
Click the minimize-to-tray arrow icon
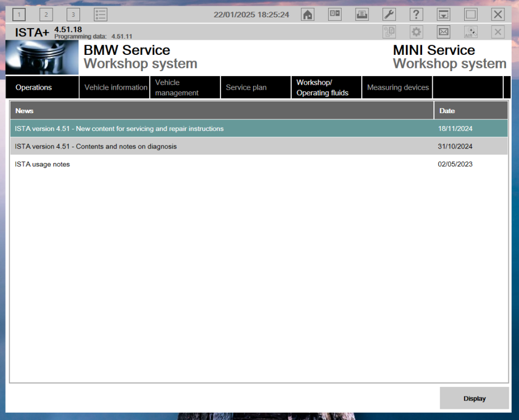(x=443, y=15)
